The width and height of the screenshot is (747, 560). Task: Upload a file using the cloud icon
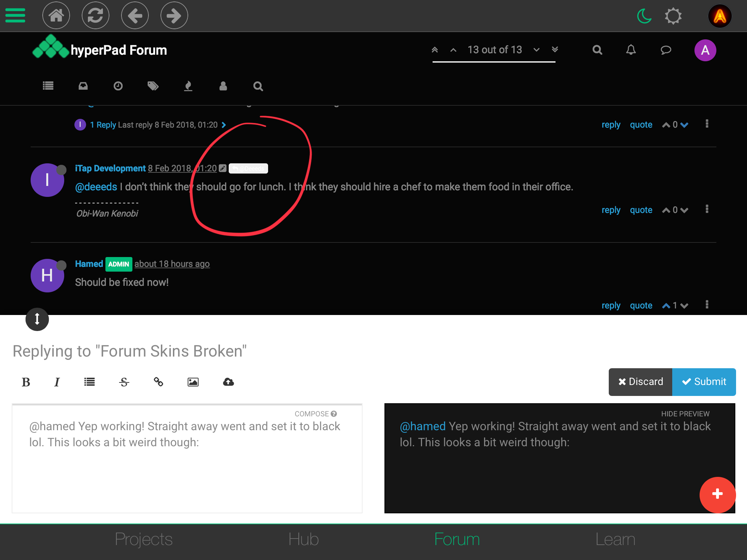click(228, 382)
